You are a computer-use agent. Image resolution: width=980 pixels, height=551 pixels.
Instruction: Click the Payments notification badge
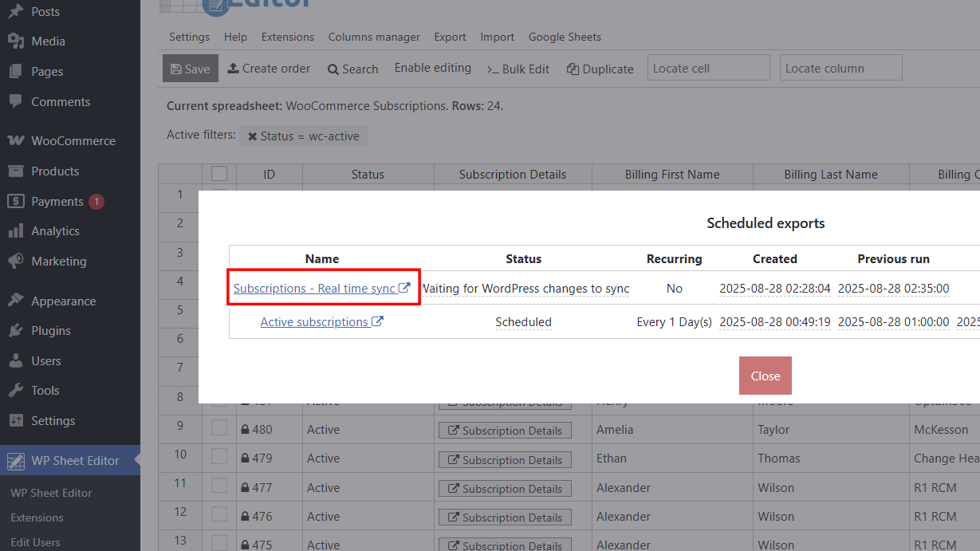[x=96, y=202]
